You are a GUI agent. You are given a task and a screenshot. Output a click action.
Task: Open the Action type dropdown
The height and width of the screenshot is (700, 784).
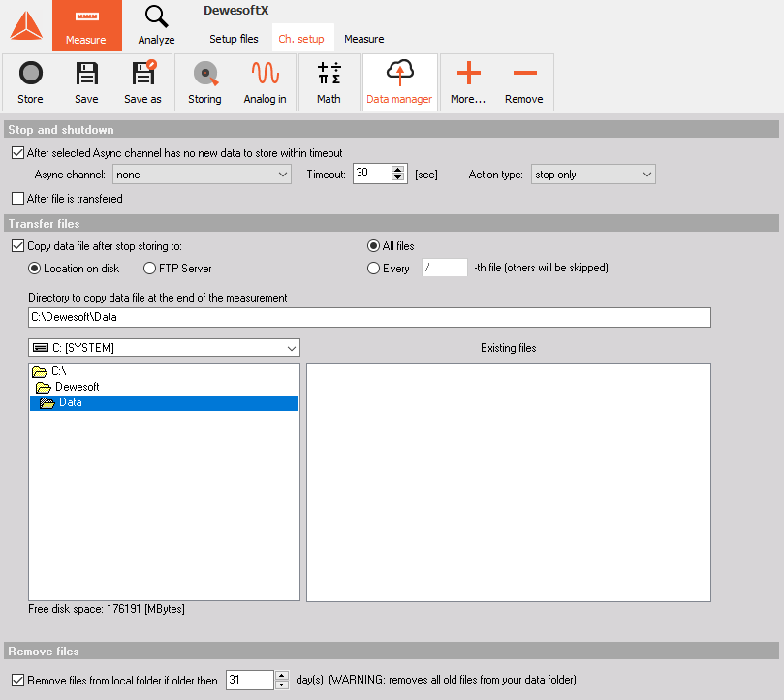[593, 175]
